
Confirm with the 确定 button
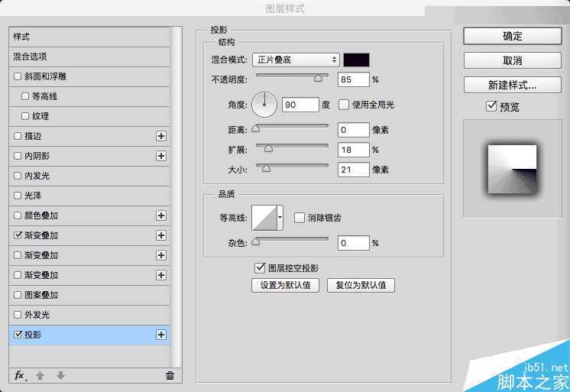(513, 36)
